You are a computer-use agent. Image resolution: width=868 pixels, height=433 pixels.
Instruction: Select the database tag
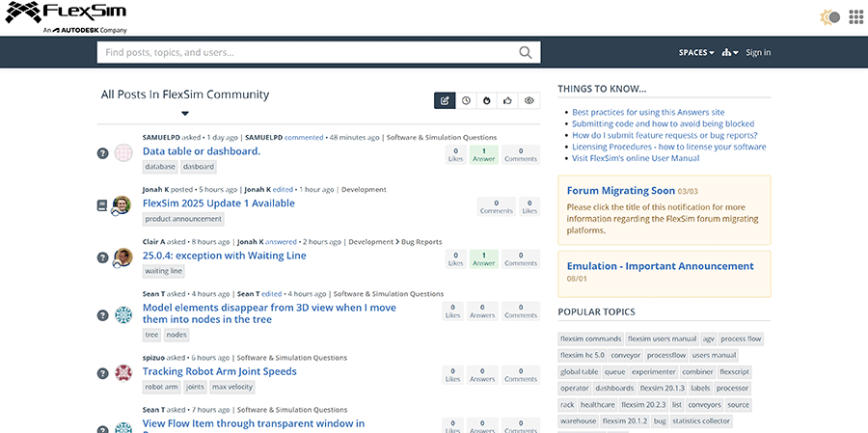click(x=160, y=167)
